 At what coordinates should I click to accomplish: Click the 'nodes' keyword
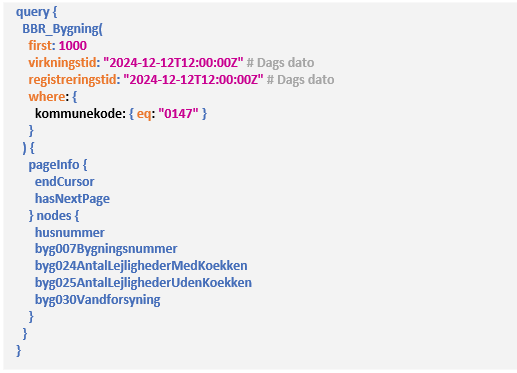click(54, 216)
